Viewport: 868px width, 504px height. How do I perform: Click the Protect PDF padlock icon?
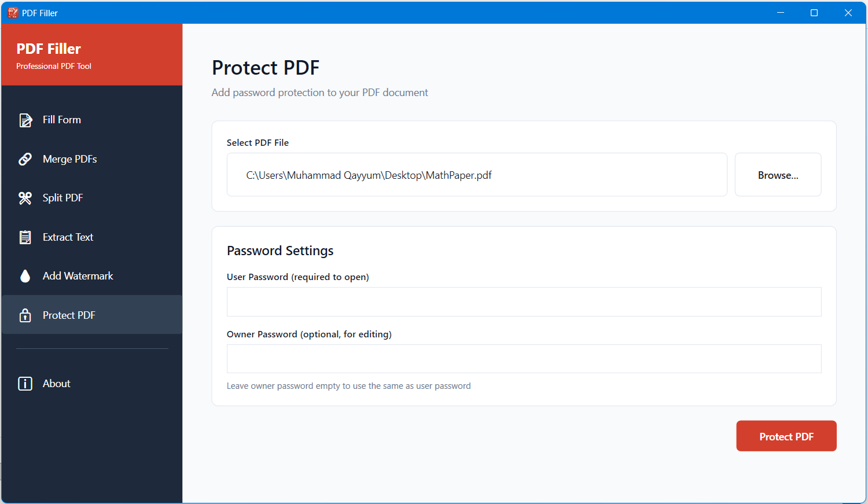click(x=25, y=315)
